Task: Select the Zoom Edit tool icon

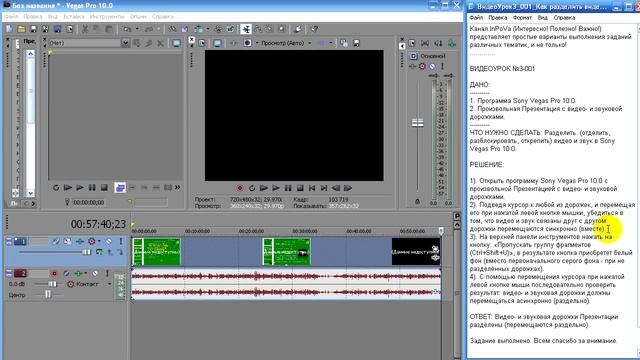Action: 282,29
